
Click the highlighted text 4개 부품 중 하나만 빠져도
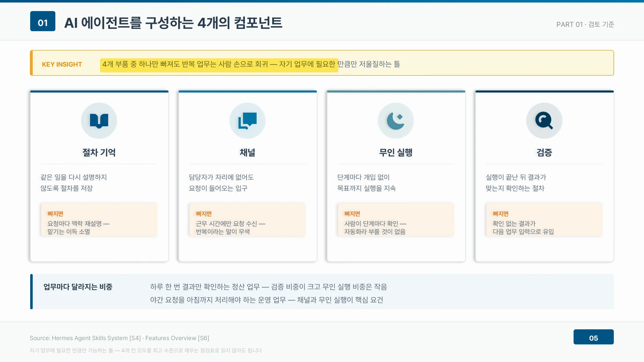tap(141, 64)
